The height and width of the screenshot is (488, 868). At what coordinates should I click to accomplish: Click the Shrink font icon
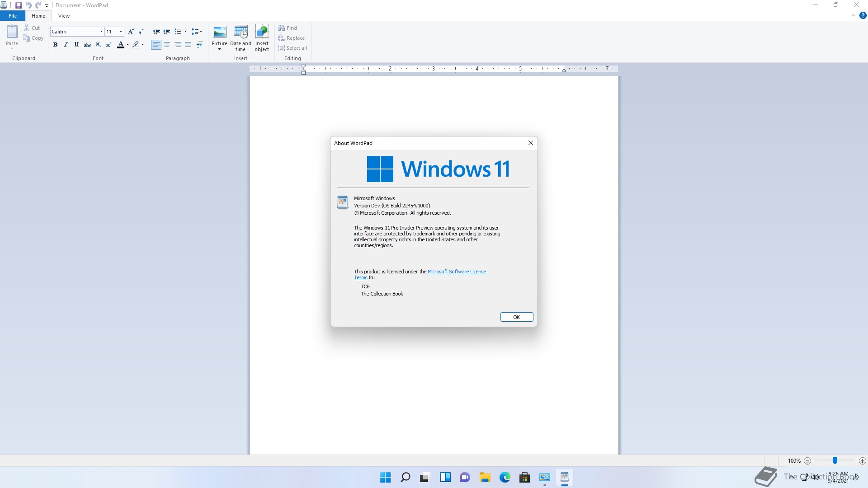coord(141,32)
